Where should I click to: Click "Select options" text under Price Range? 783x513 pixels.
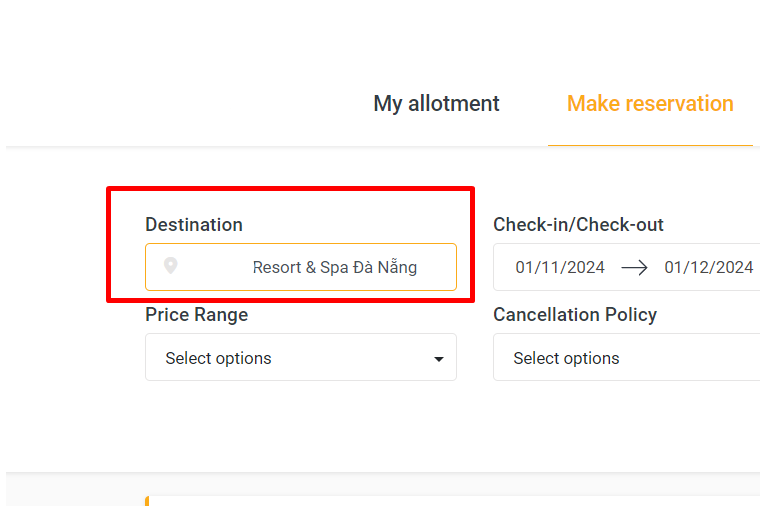pyautogui.click(x=218, y=358)
